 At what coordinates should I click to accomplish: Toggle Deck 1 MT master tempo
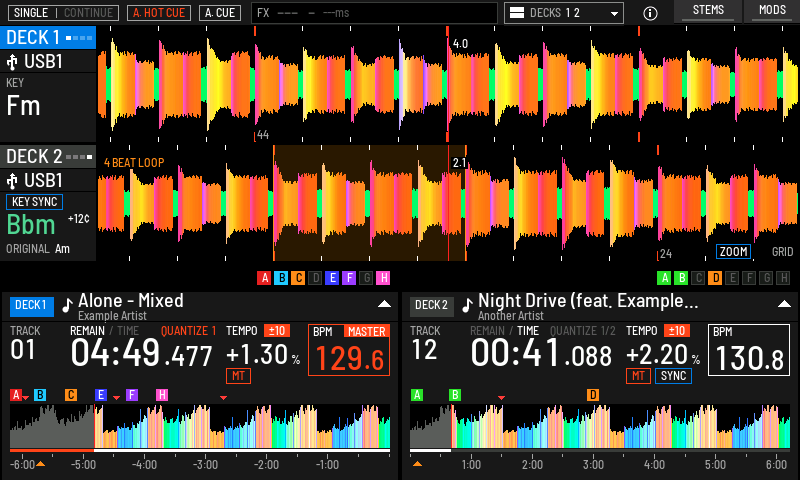pos(238,376)
